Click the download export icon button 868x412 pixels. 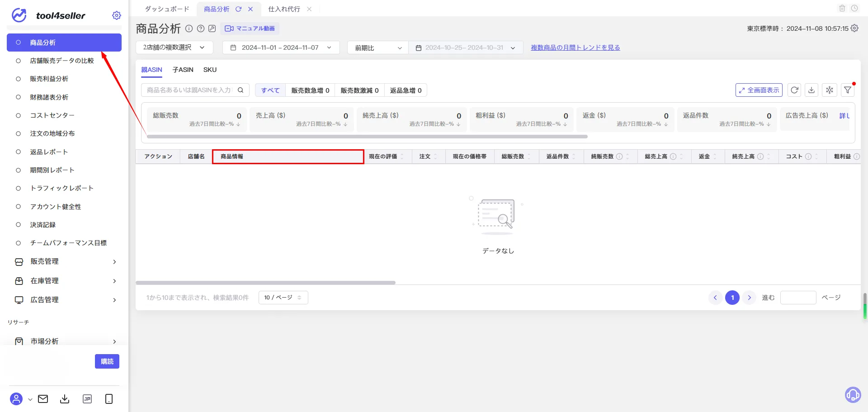coord(811,90)
